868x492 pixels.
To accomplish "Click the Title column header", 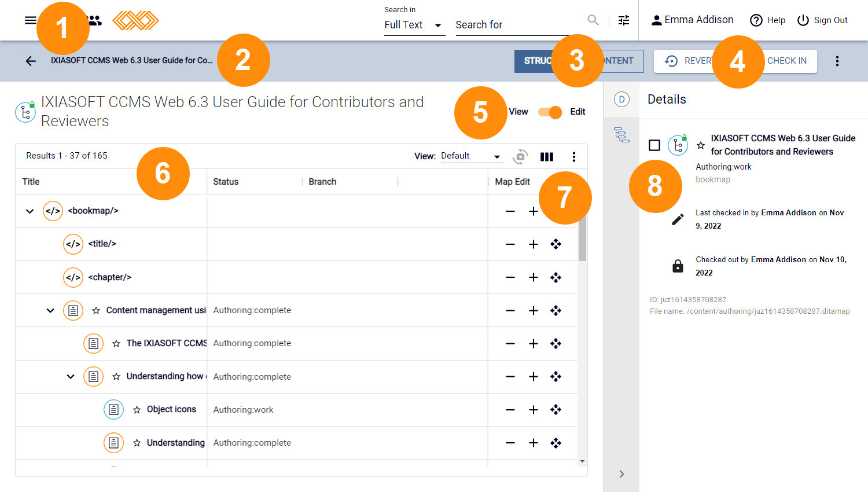I will click(x=31, y=182).
